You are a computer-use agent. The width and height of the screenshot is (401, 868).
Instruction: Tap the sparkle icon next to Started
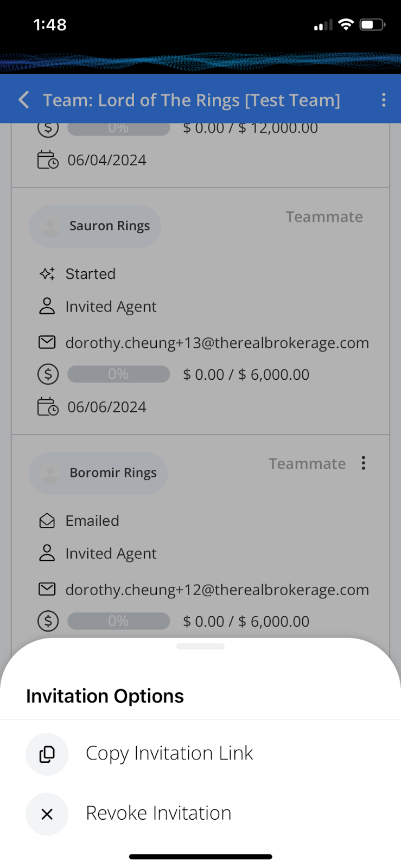[47, 273]
